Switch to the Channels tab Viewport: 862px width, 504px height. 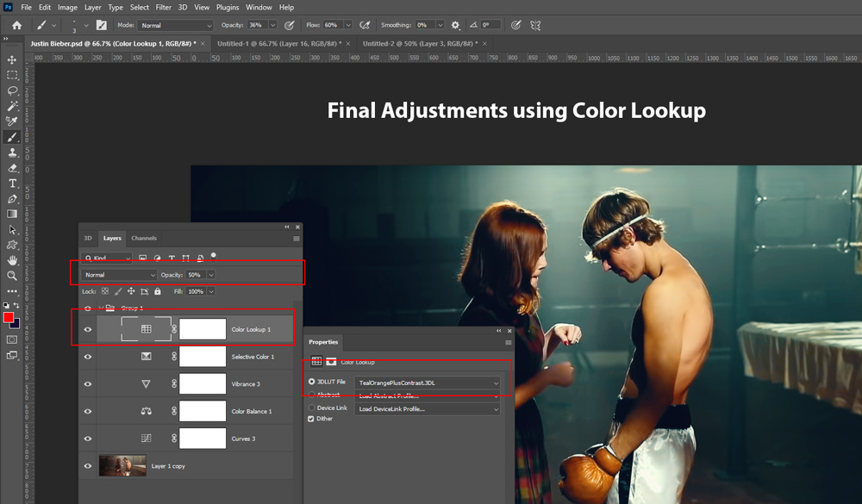(144, 238)
